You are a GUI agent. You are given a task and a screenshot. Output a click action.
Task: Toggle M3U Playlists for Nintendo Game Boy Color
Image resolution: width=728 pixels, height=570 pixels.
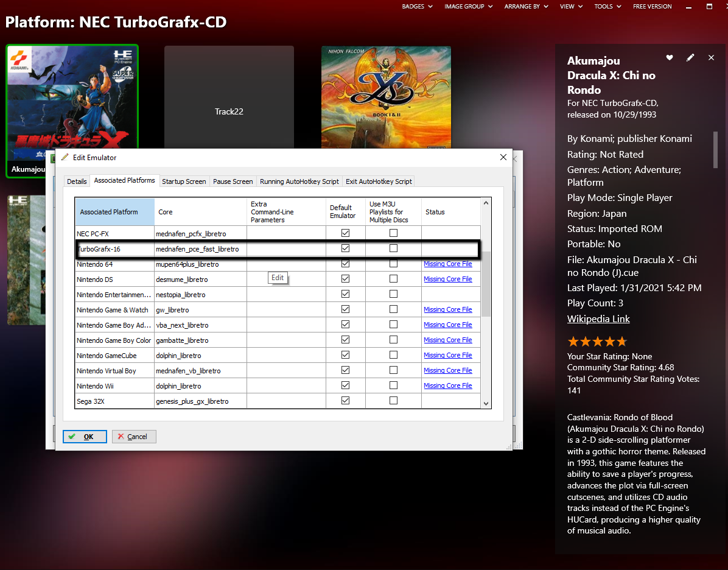(x=393, y=340)
